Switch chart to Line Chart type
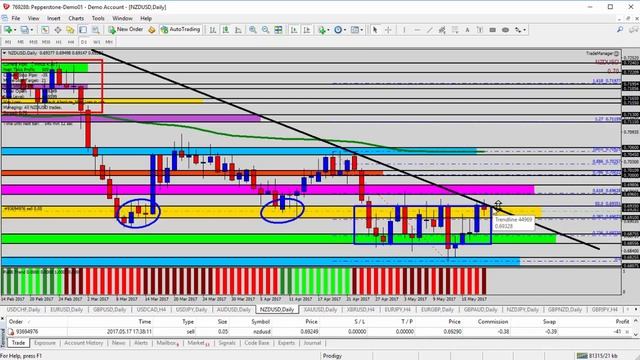 click(238, 30)
